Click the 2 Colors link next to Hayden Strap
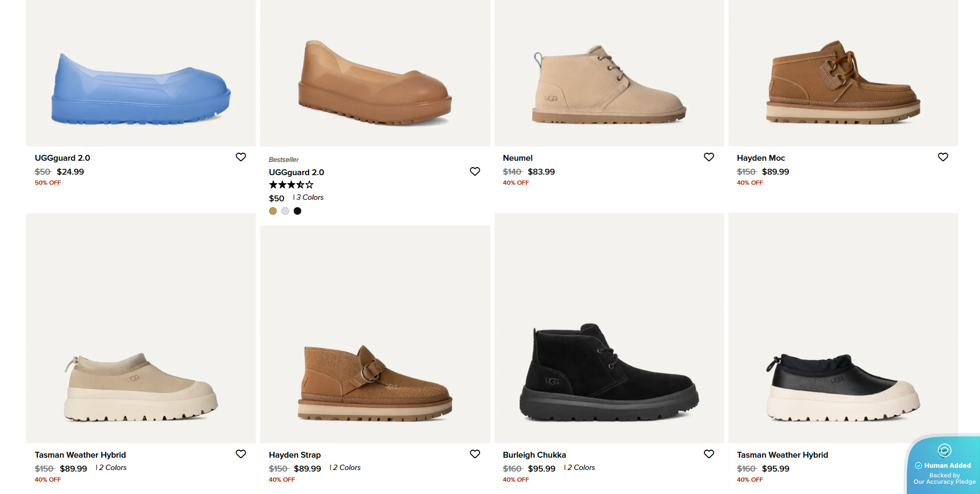Screen dimensions: 980x494 point(346,467)
